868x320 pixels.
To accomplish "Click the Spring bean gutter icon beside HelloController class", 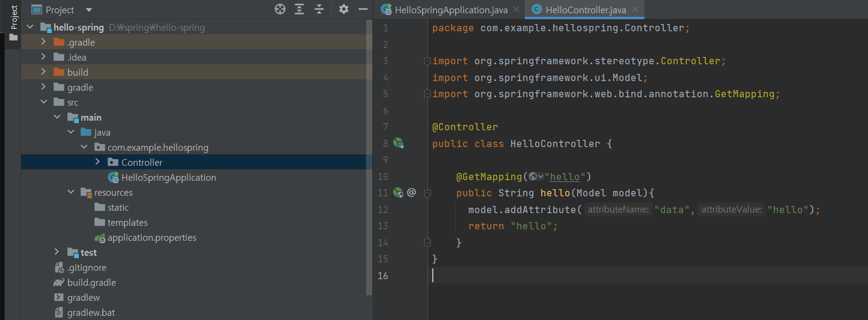I will [398, 143].
